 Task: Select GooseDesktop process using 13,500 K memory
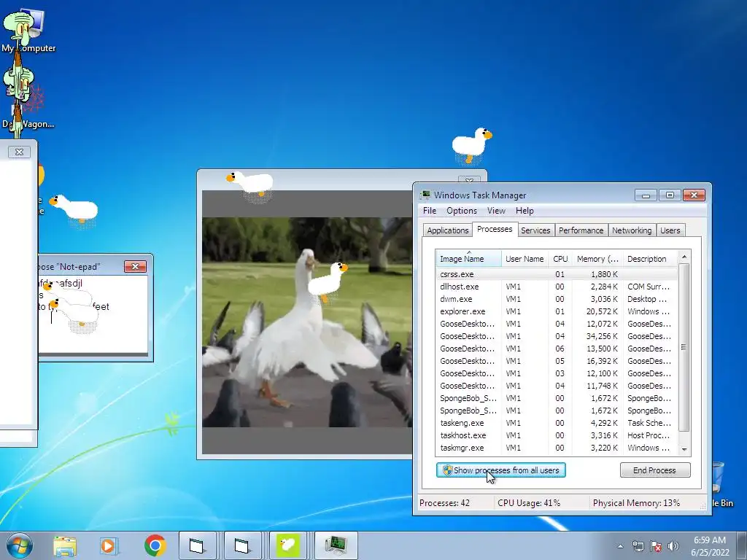click(557, 349)
